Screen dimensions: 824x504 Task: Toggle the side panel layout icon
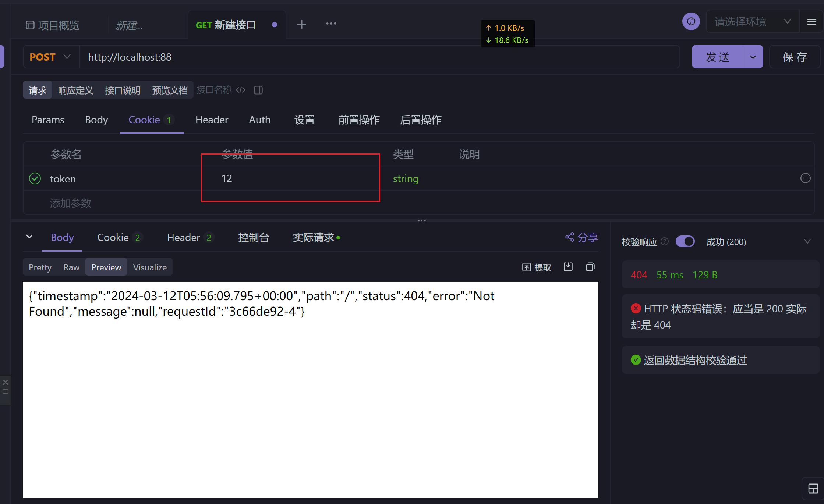[258, 90]
